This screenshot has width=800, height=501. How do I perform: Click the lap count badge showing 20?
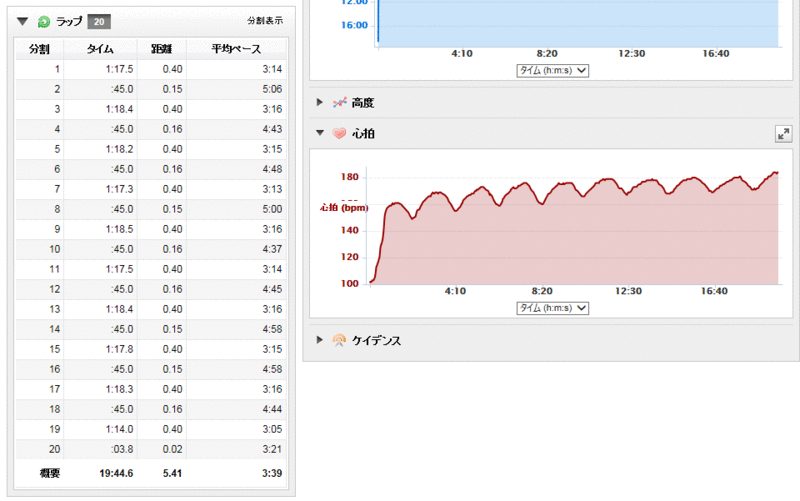98,21
